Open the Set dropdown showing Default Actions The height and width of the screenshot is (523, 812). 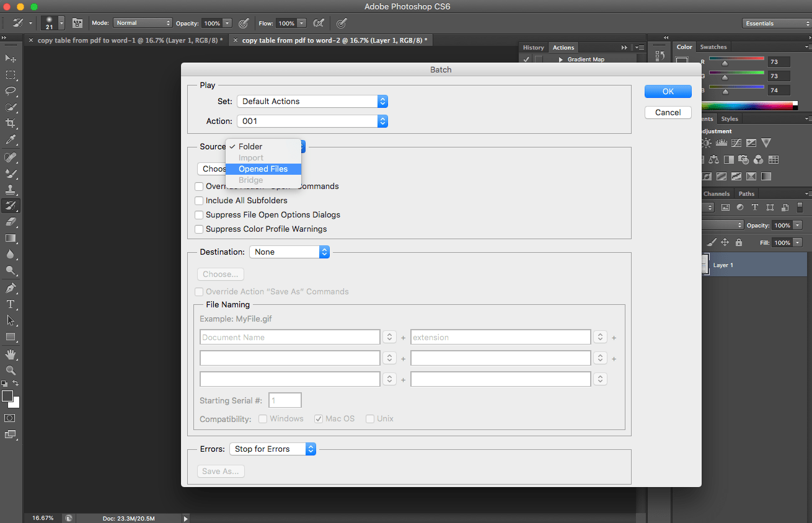pos(312,101)
